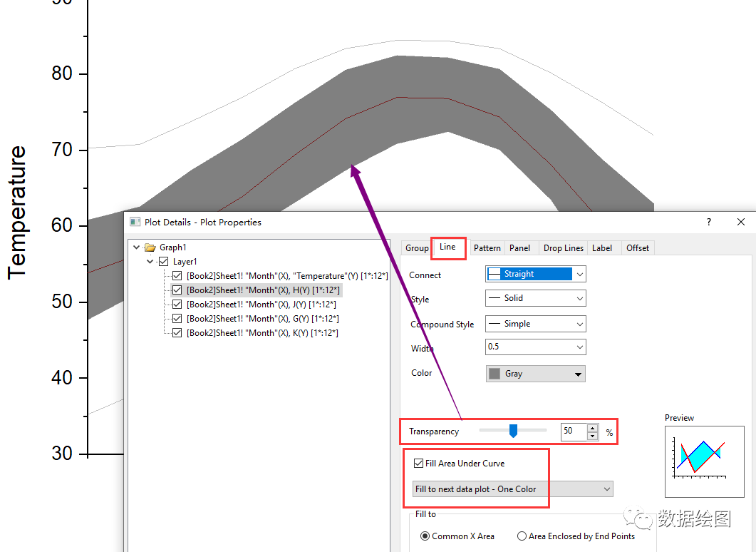The image size is (756, 552).
Task: Select the K(Y) plot row
Action: 262,333
